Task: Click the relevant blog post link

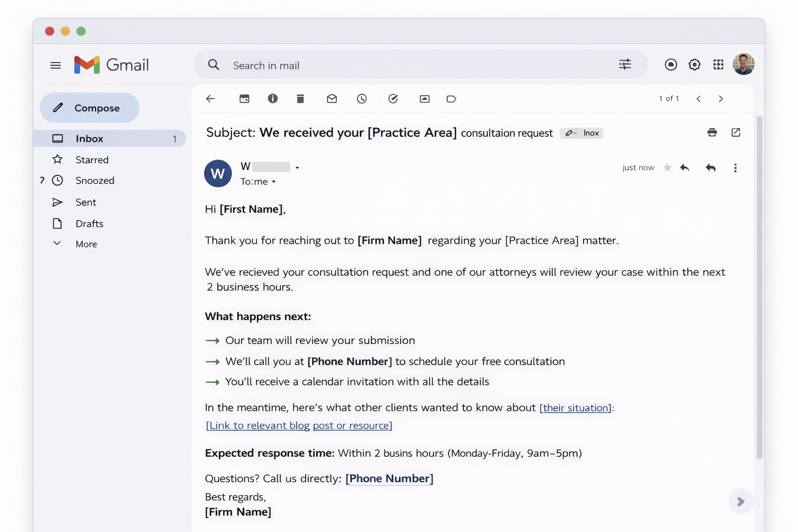Action: tap(299, 425)
